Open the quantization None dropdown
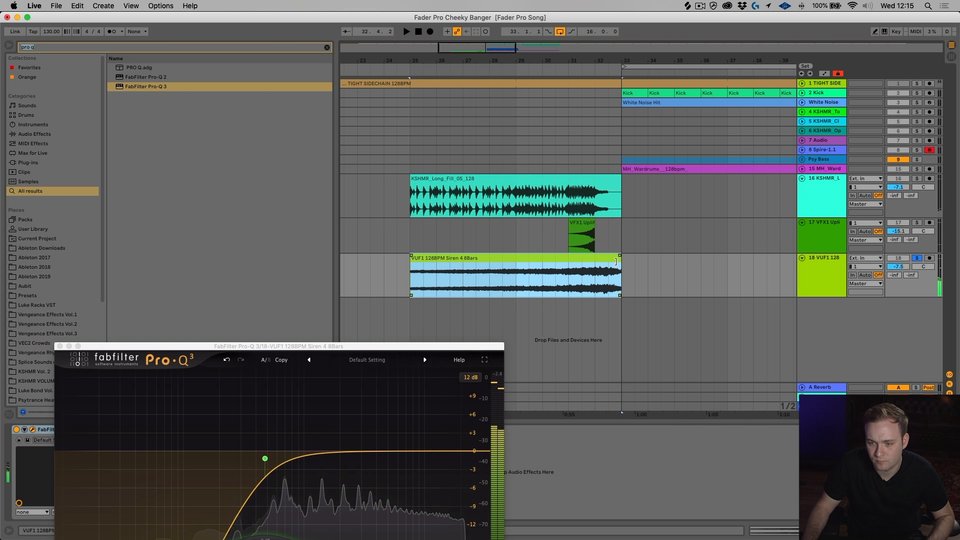 point(137,31)
